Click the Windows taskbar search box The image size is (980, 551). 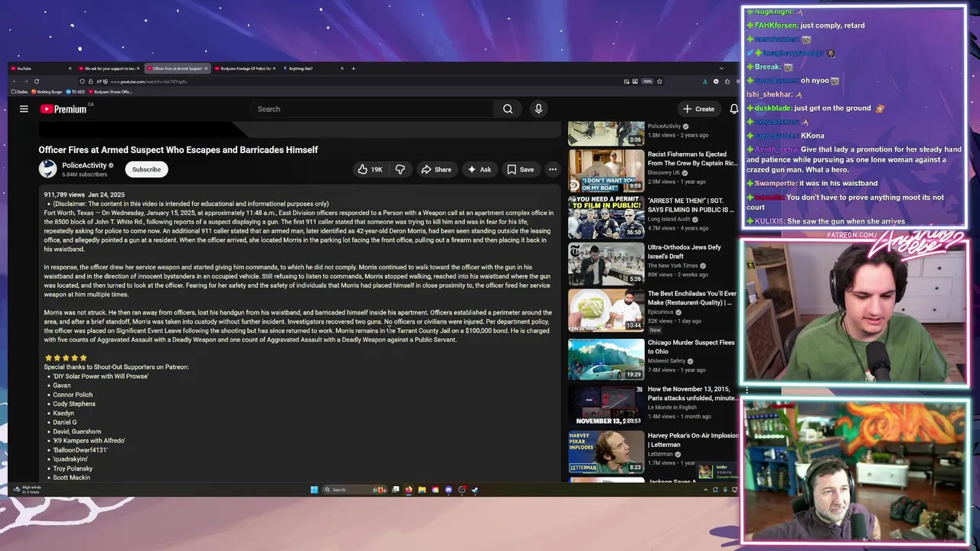354,490
